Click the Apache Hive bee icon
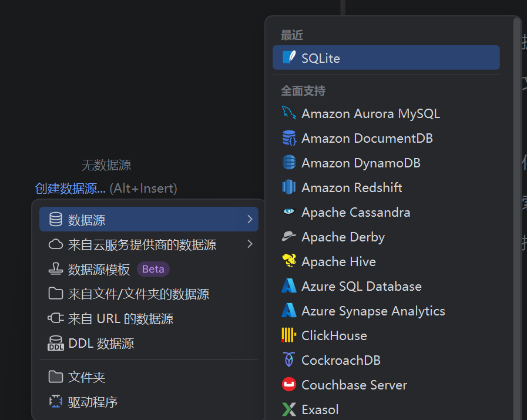Viewport: 527px width, 420px height. 289,261
